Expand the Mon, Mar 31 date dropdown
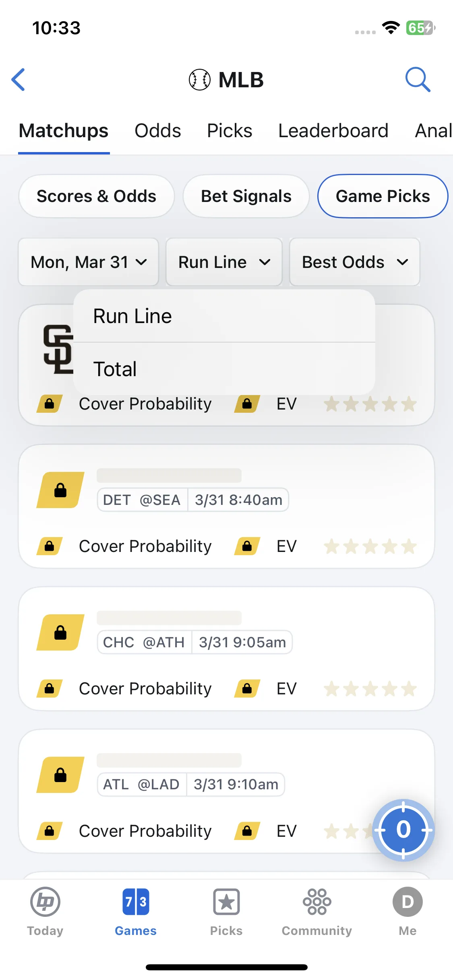453x980 pixels. click(x=89, y=262)
